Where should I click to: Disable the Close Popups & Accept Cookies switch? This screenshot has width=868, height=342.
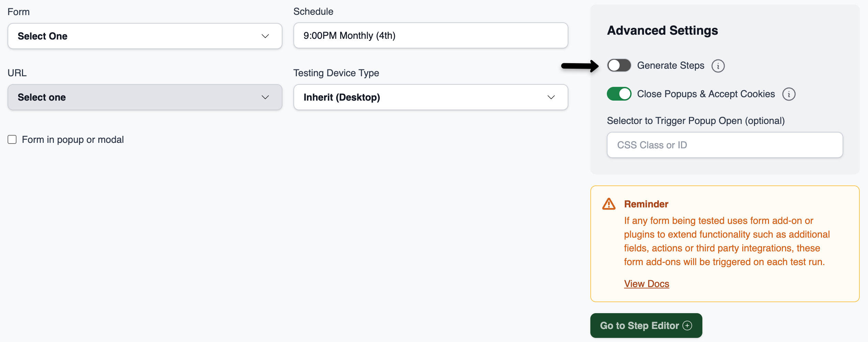click(x=619, y=94)
